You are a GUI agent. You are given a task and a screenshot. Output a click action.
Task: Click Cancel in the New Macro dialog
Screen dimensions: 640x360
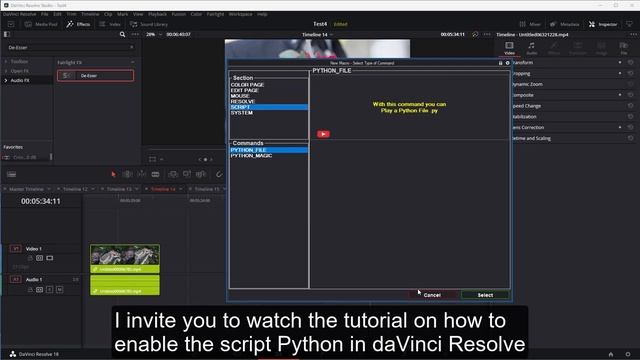432,295
